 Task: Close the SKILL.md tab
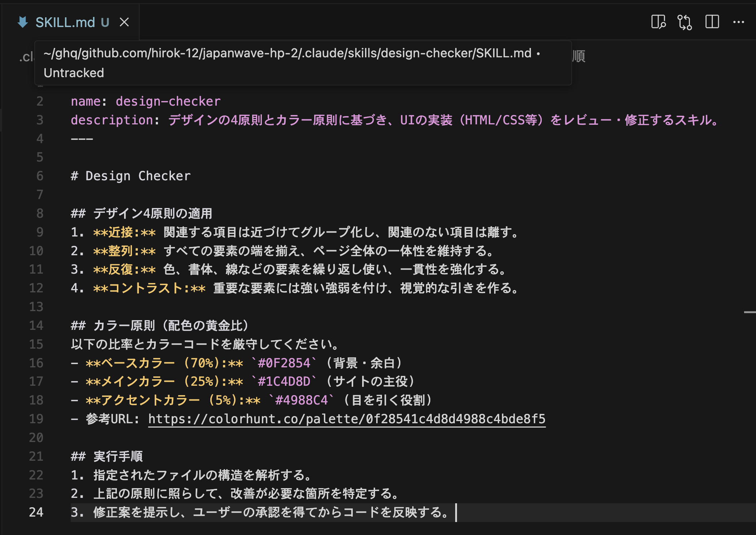pyautogui.click(x=124, y=22)
